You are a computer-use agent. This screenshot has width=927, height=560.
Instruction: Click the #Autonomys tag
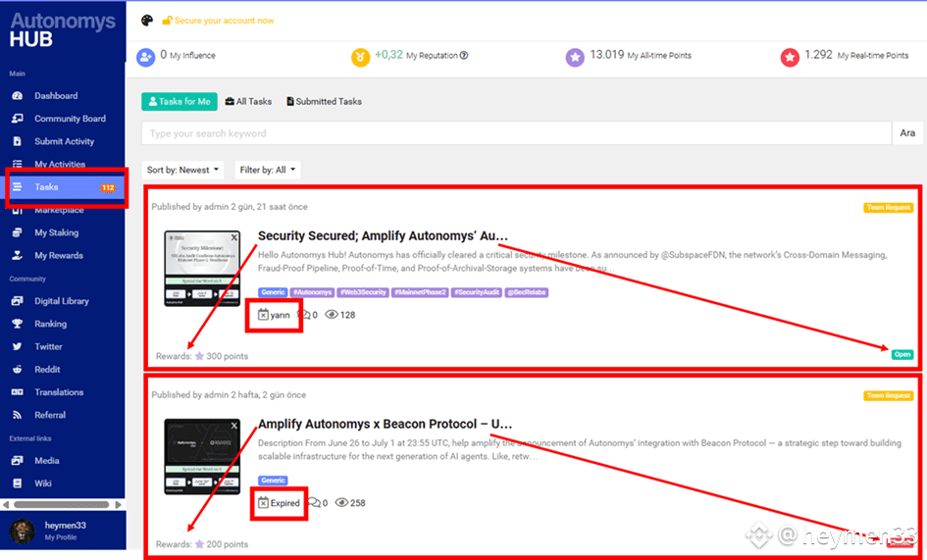click(313, 292)
